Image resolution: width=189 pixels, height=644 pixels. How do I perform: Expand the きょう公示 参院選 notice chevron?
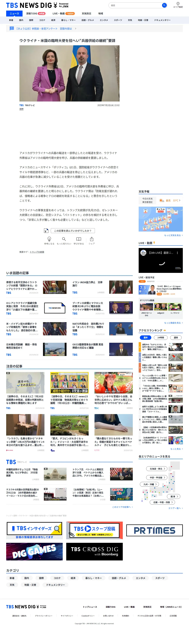[x=76, y=29]
